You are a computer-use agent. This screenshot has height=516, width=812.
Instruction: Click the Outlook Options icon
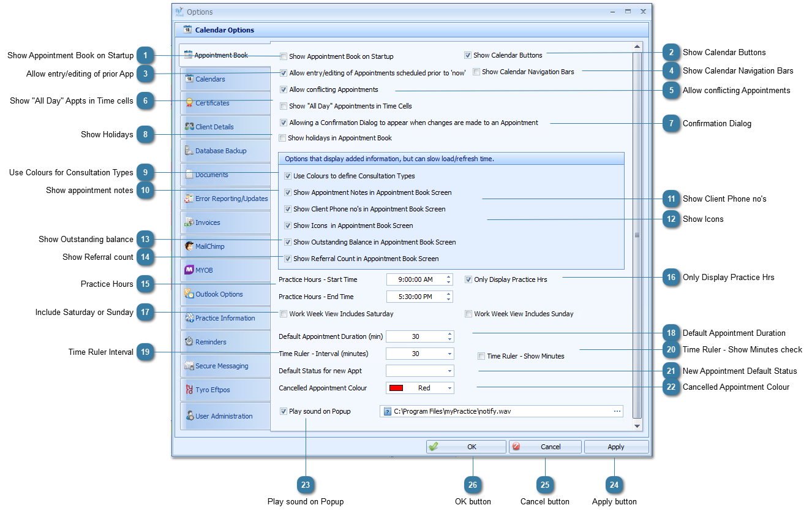coord(189,294)
